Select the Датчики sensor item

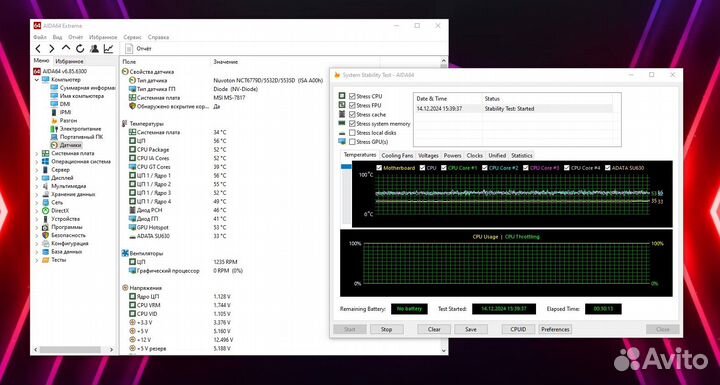coord(66,145)
